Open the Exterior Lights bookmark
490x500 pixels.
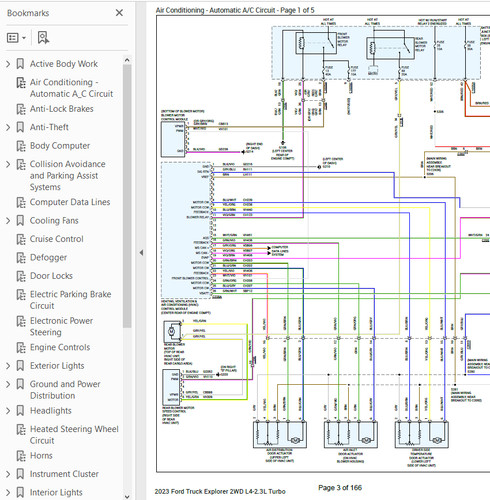(x=57, y=366)
